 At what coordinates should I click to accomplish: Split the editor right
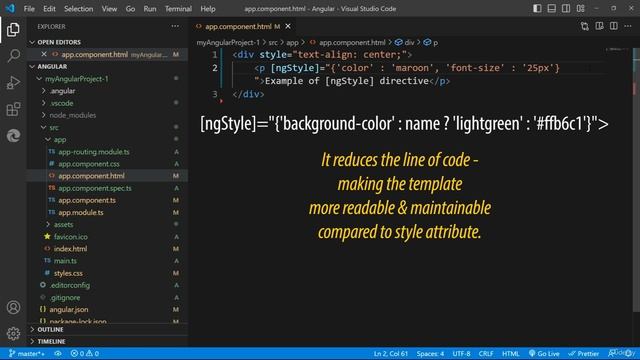tap(613, 27)
